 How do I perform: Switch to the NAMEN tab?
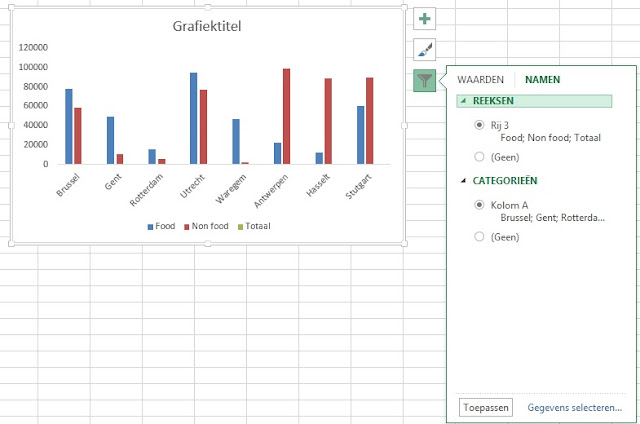coord(542,80)
